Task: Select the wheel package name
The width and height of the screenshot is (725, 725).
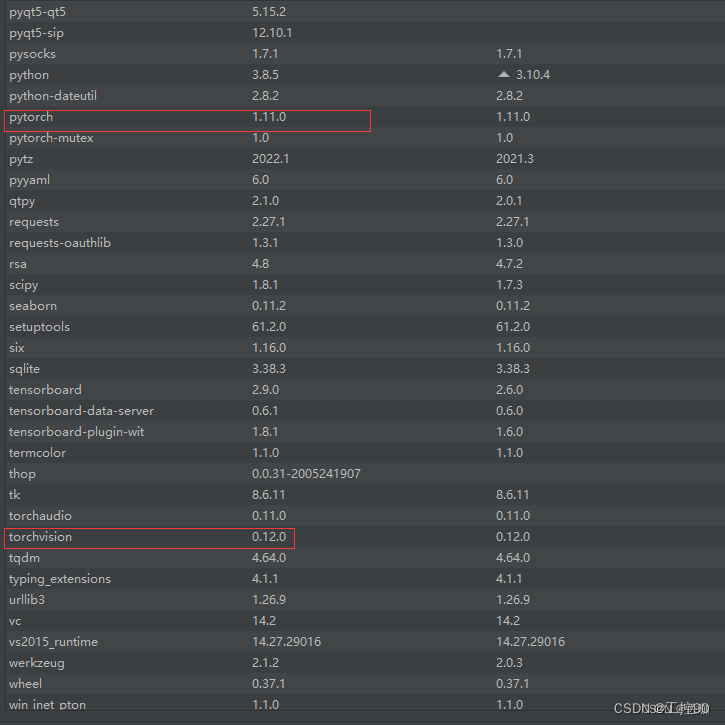Action: 25,684
